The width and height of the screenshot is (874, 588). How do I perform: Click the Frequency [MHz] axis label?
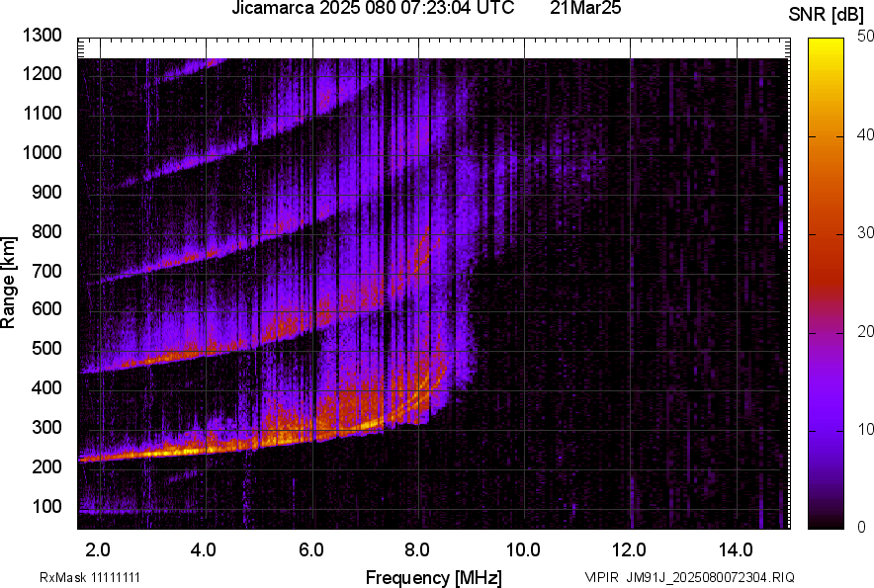(433, 577)
